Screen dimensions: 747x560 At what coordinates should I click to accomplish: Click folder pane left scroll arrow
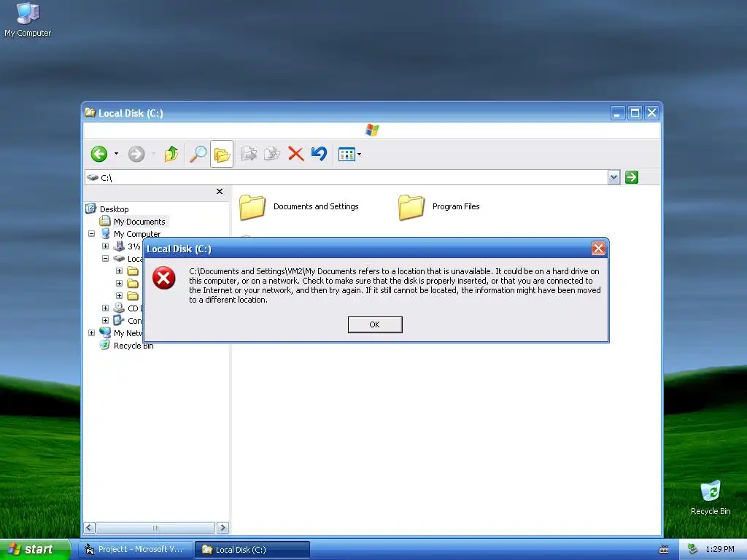pos(90,528)
